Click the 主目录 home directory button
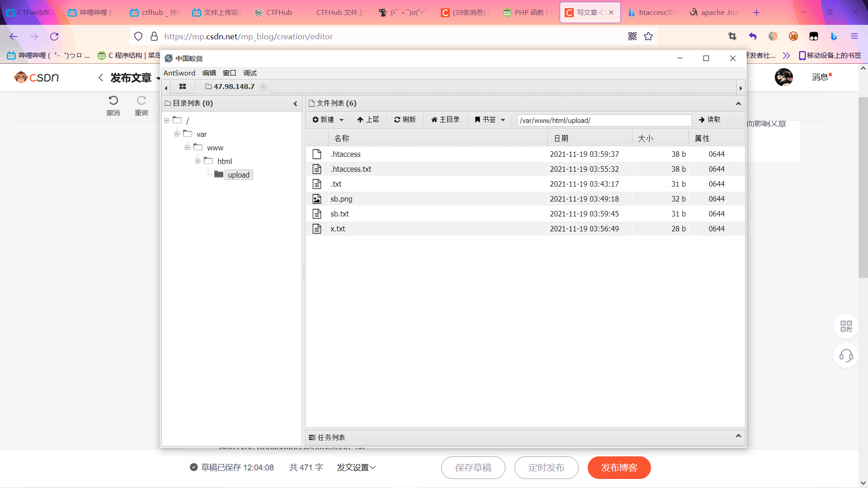The image size is (868, 488). pyautogui.click(x=445, y=120)
